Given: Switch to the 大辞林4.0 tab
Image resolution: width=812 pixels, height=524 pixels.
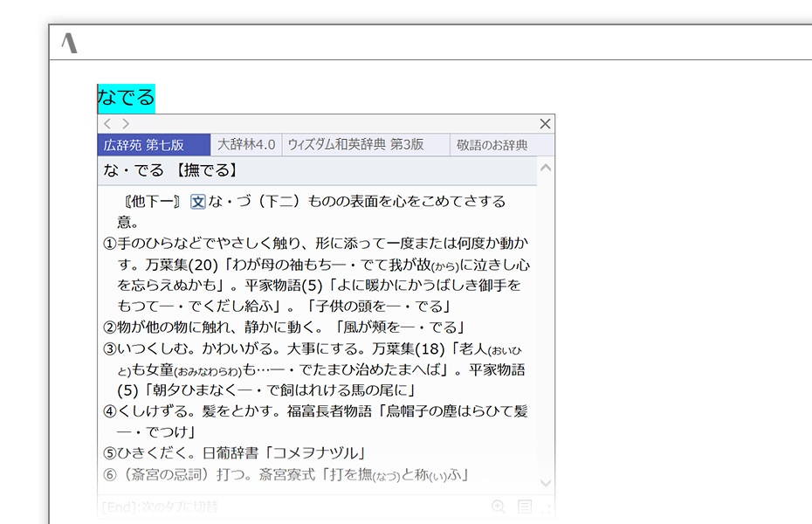Looking at the screenshot, I should (x=245, y=145).
